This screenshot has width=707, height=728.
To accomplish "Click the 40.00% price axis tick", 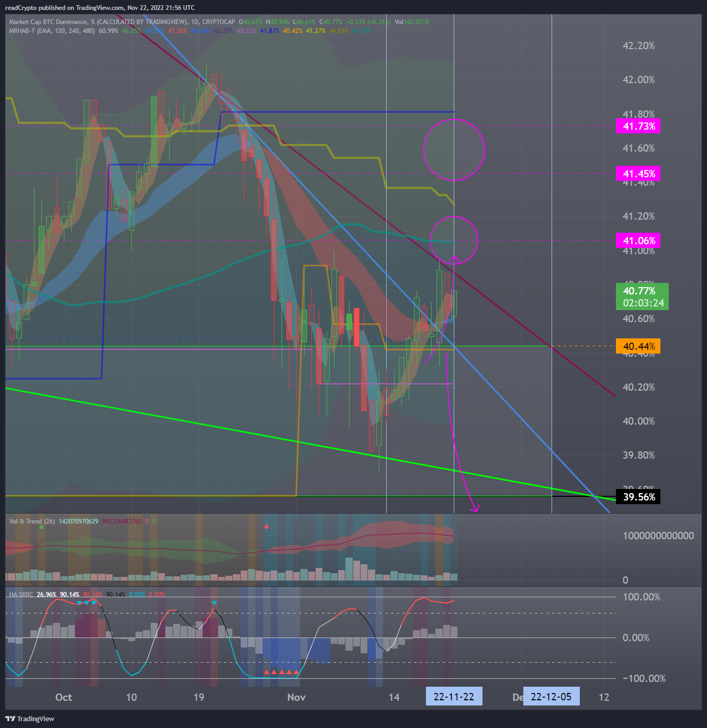I will 638,421.
